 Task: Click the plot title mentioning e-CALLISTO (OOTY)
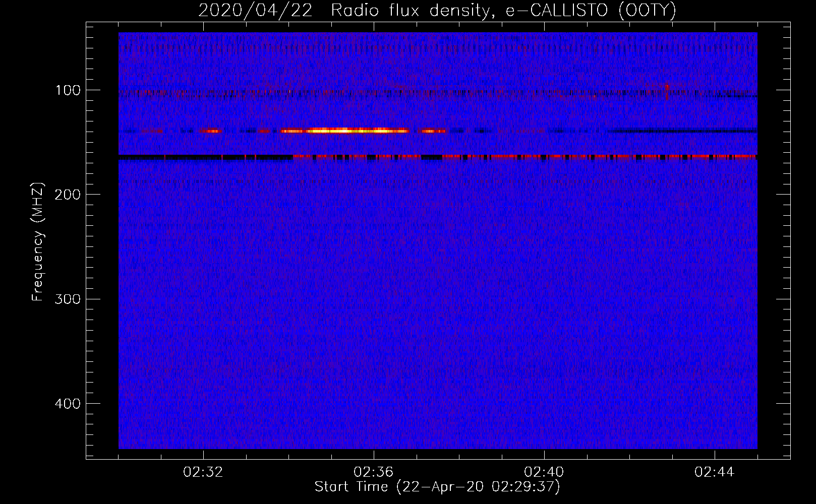pos(437,11)
